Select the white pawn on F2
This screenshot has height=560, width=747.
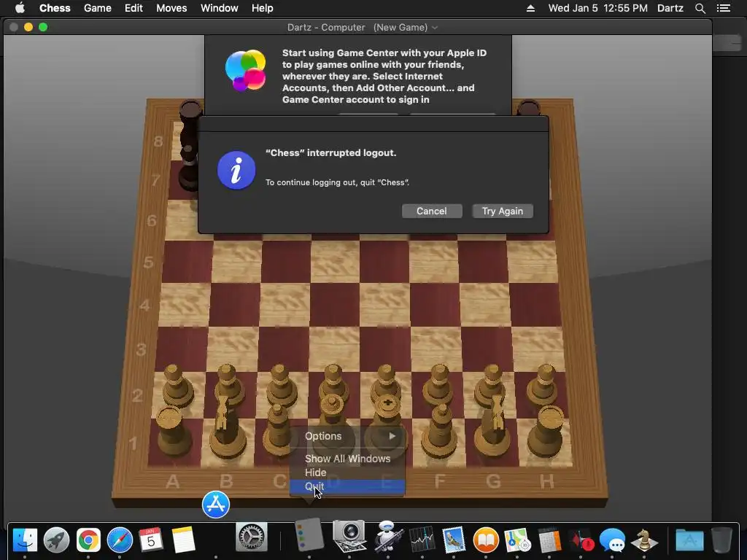(x=438, y=386)
